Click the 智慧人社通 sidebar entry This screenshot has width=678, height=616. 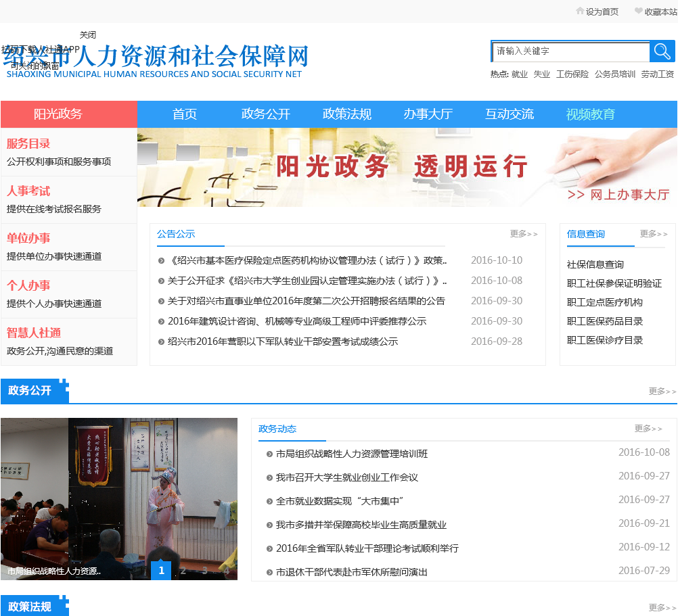point(34,333)
